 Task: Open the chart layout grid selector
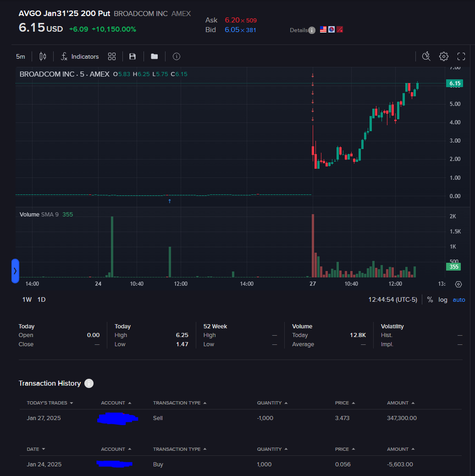click(112, 56)
